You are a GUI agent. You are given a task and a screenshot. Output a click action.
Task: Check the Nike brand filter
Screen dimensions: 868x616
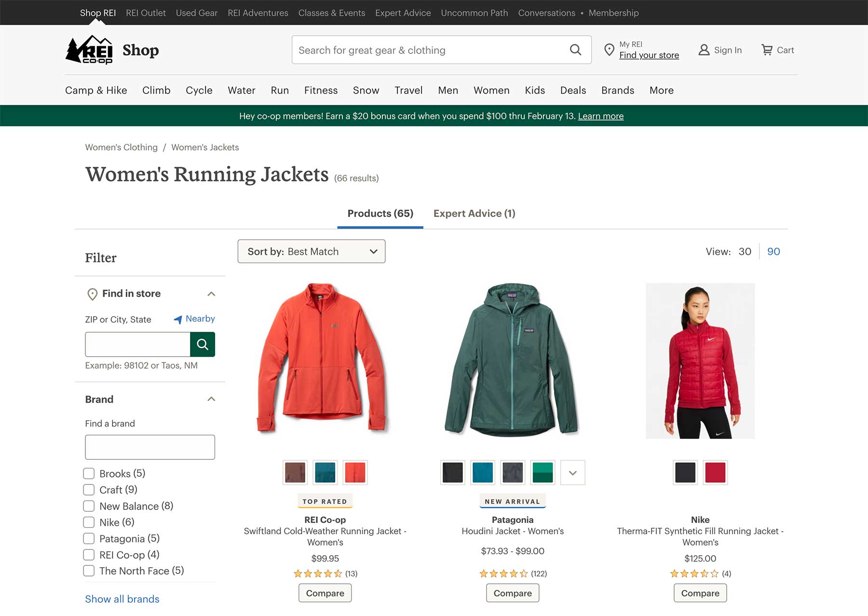(x=89, y=522)
